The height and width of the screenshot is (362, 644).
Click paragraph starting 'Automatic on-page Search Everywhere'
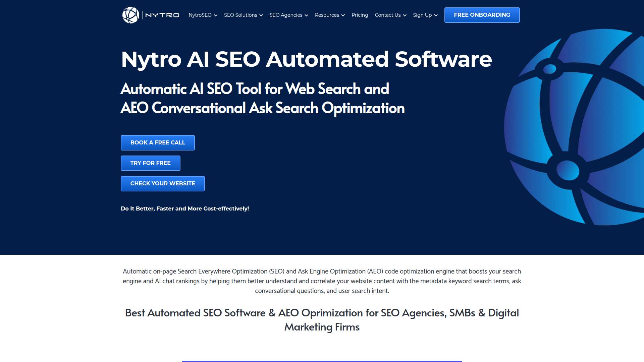(322, 281)
